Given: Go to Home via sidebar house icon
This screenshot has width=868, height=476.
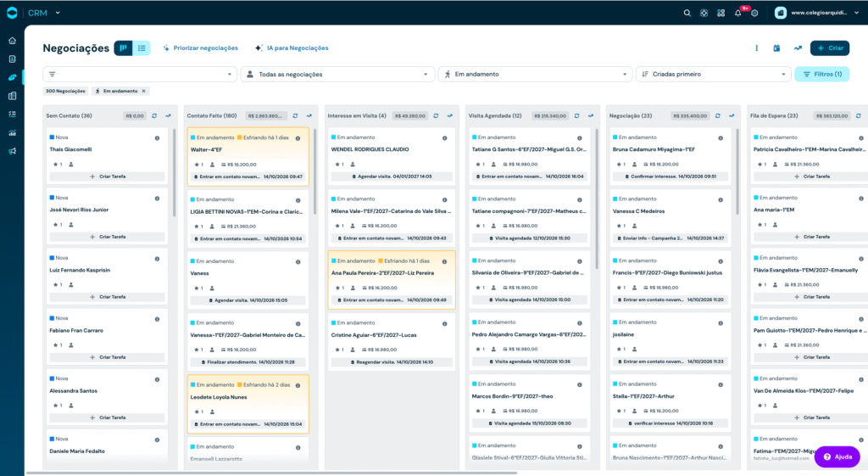Looking at the screenshot, I should [x=12, y=41].
